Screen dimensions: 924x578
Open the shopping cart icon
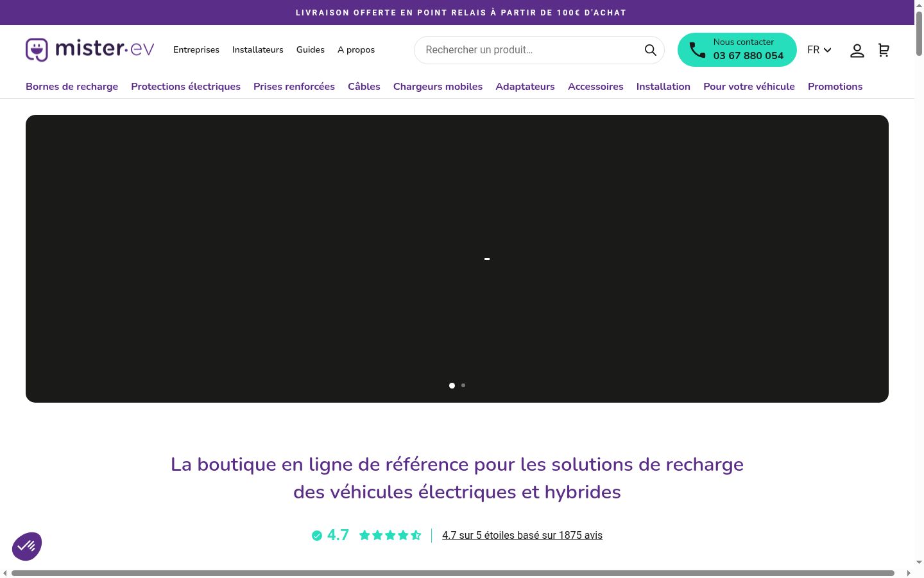click(x=884, y=50)
